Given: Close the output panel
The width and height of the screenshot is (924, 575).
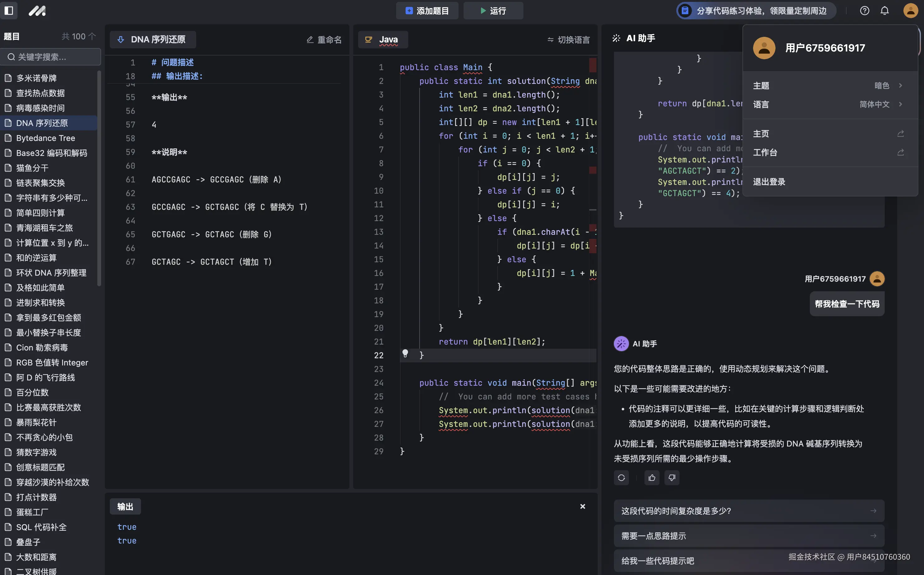Looking at the screenshot, I should (582, 506).
